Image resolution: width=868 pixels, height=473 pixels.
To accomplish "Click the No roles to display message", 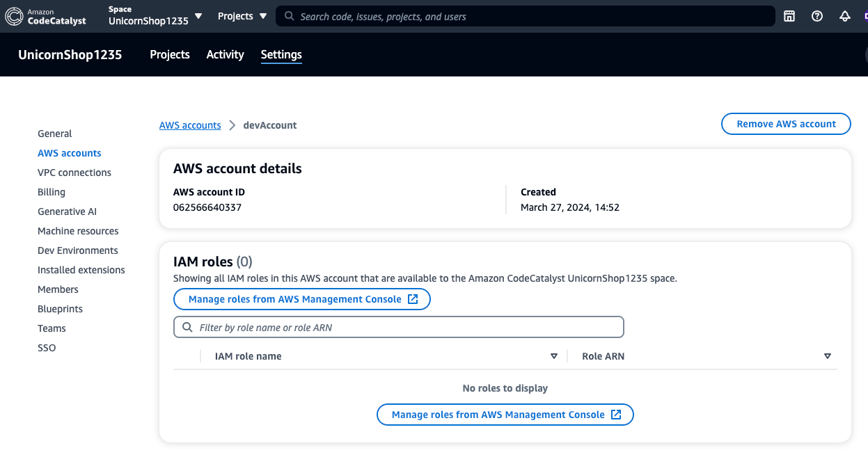I will 505,388.
